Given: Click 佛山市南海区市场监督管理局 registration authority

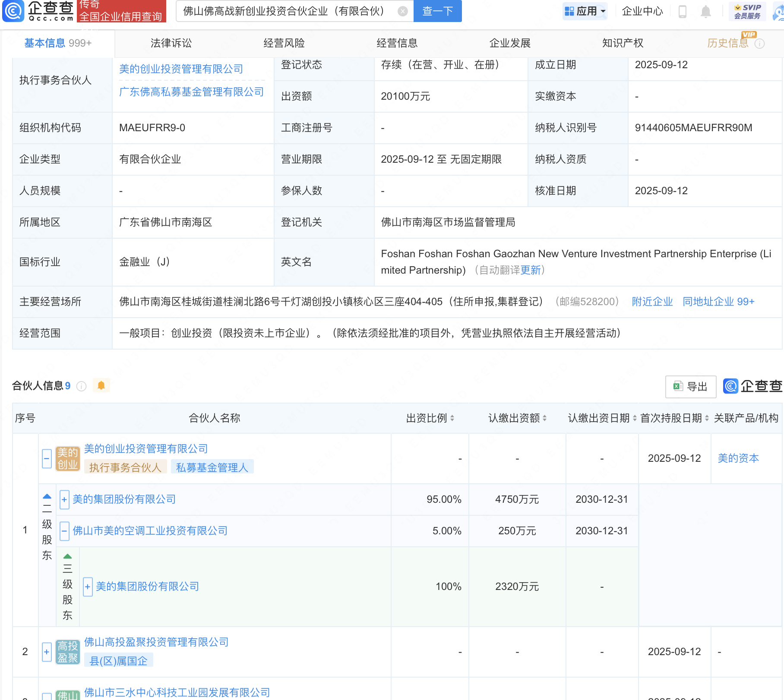Looking at the screenshot, I should pos(448,222).
